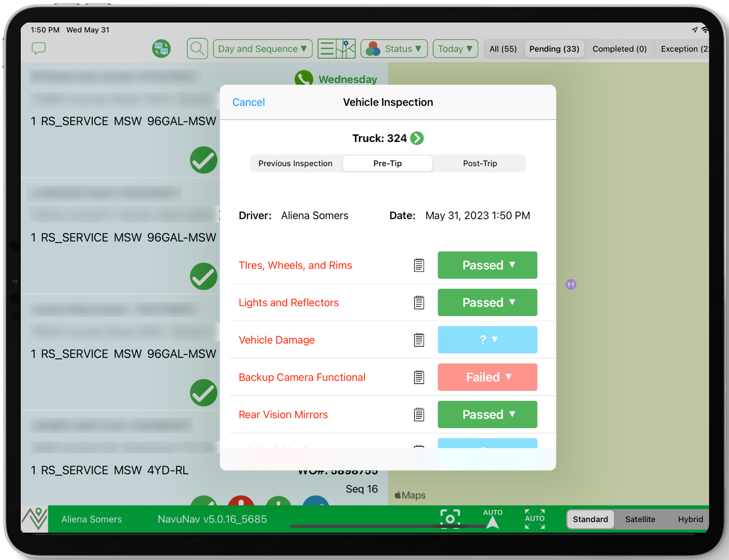Tap the green sync devices icon

click(x=161, y=48)
